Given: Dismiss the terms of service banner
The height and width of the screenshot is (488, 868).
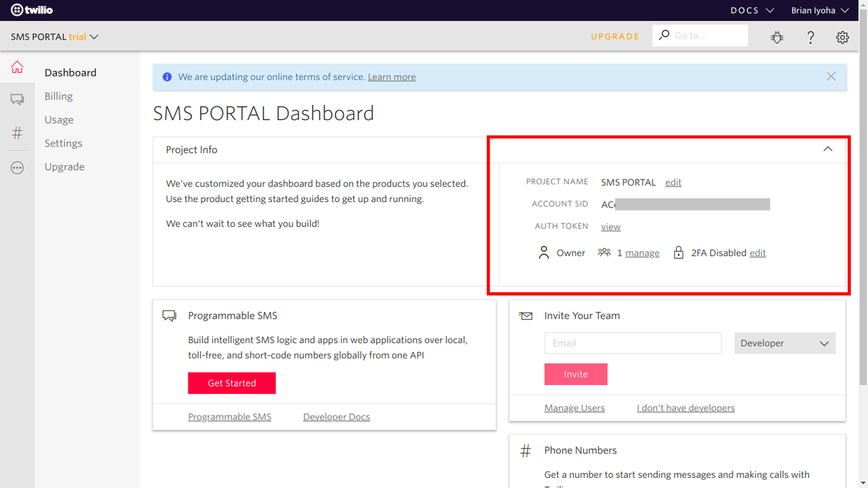Looking at the screenshot, I should click(831, 77).
